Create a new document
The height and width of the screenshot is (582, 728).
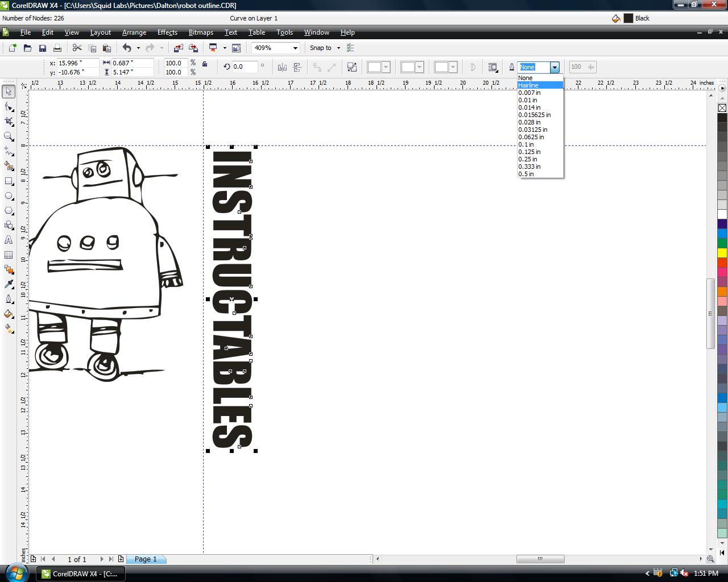13,48
